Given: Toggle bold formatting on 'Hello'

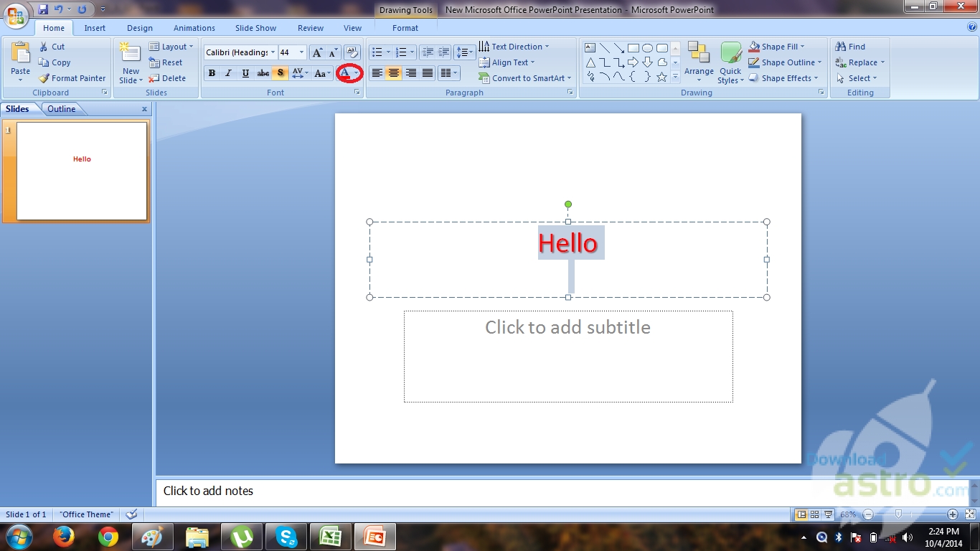Looking at the screenshot, I should [212, 72].
